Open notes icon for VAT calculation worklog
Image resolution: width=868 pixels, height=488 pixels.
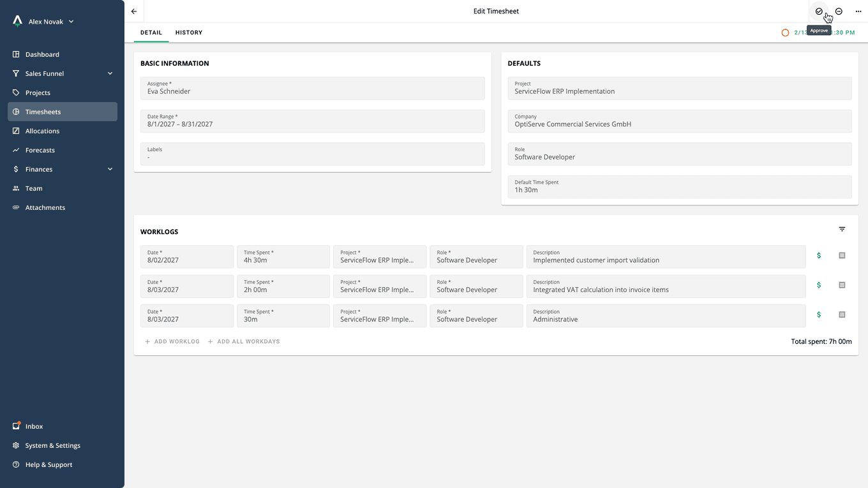pos(842,285)
